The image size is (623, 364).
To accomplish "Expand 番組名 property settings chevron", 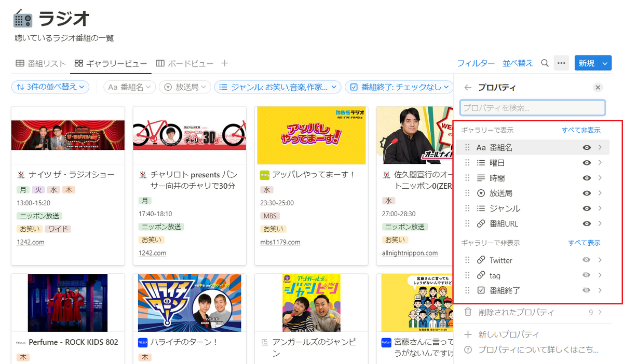I will 600,148.
